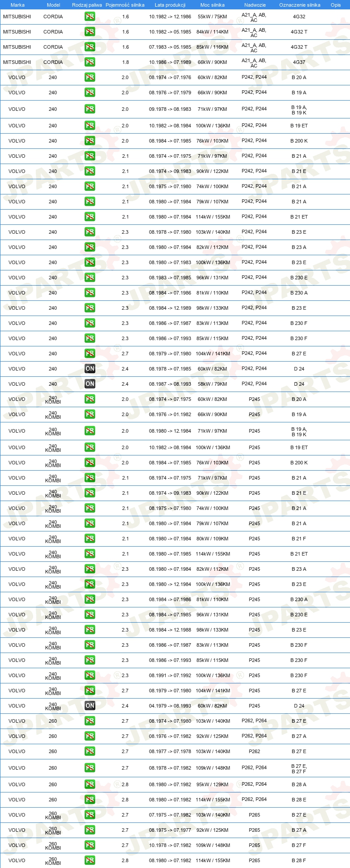This screenshot has width=350, height=868.
Task: Click engine code 4G32 in the 55kW row
Action: (299, 17)
